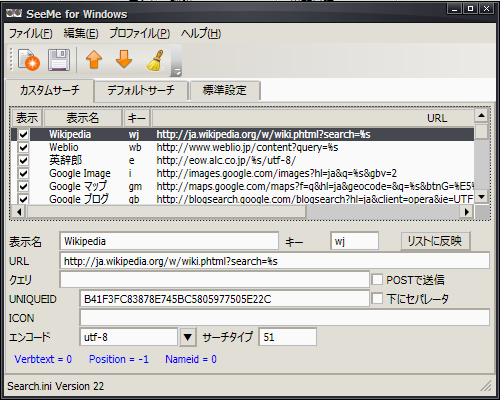
Task: Move item up with orange up arrow
Action: [x=94, y=60]
